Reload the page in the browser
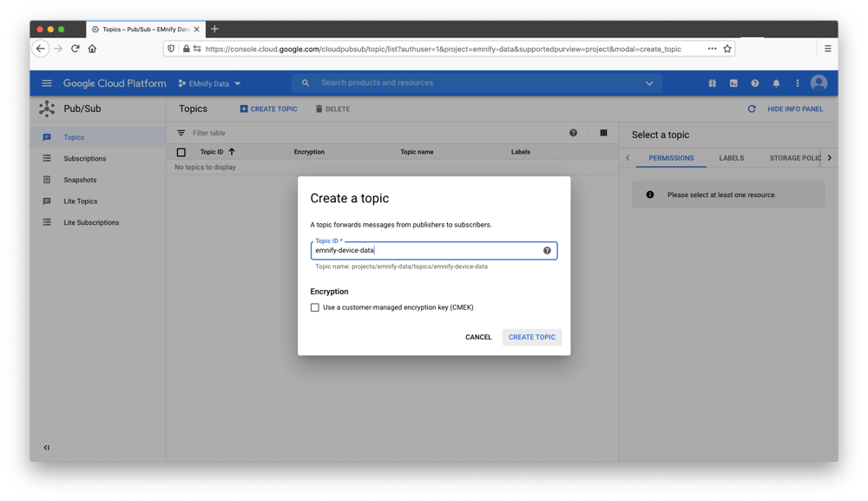The height and width of the screenshot is (501, 868). point(76,49)
